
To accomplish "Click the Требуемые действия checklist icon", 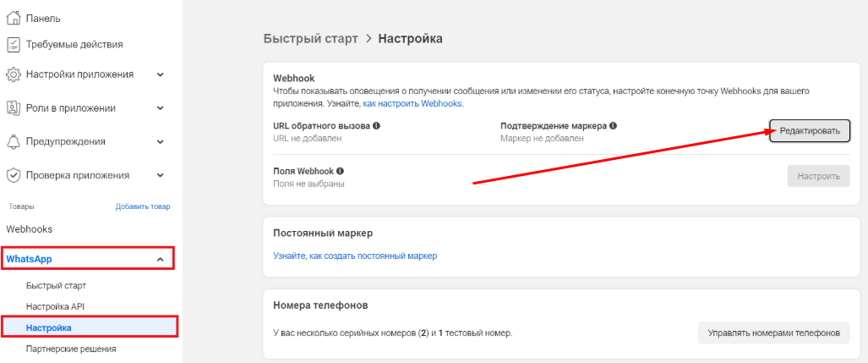I will [x=13, y=44].
